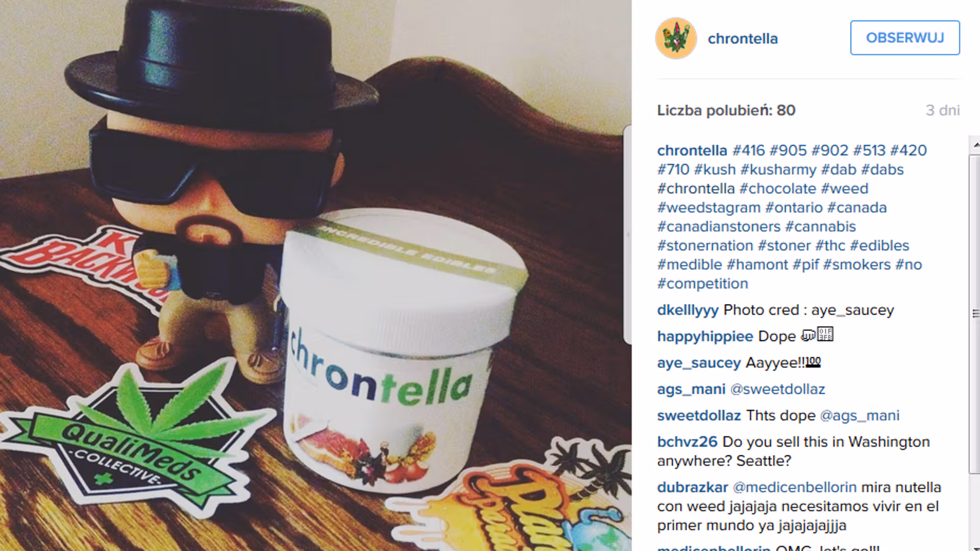Open happyhippiee's profile from the comments
The image size is (980, 551).
click(x=705, y=337)
